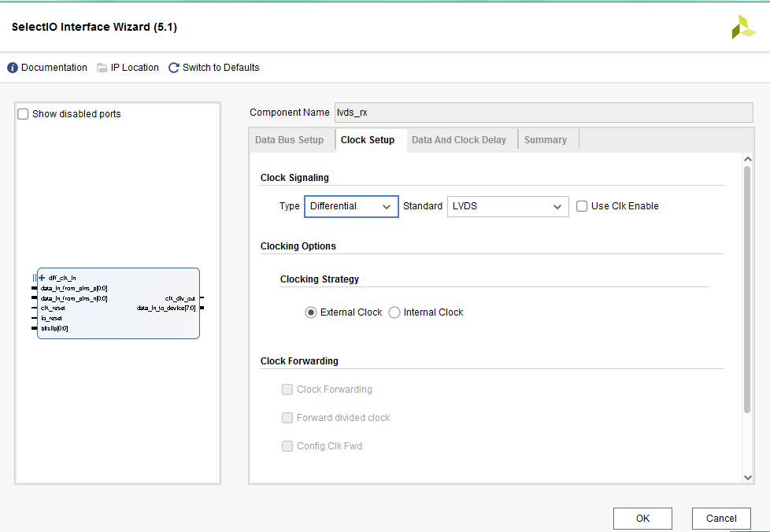This screenshot has height=532, width=770.
Task: Click the Switch to Defaults refresh icon
Action: coord(173,68)
